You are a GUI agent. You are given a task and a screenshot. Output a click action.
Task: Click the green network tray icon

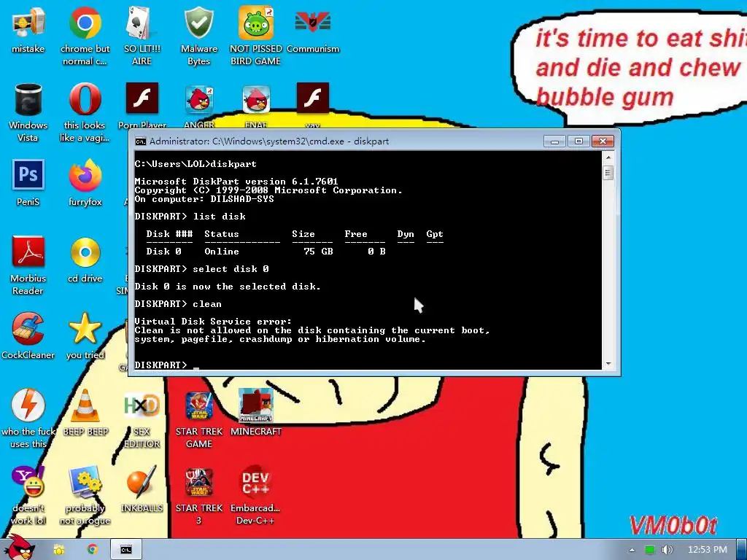(650, 550)
